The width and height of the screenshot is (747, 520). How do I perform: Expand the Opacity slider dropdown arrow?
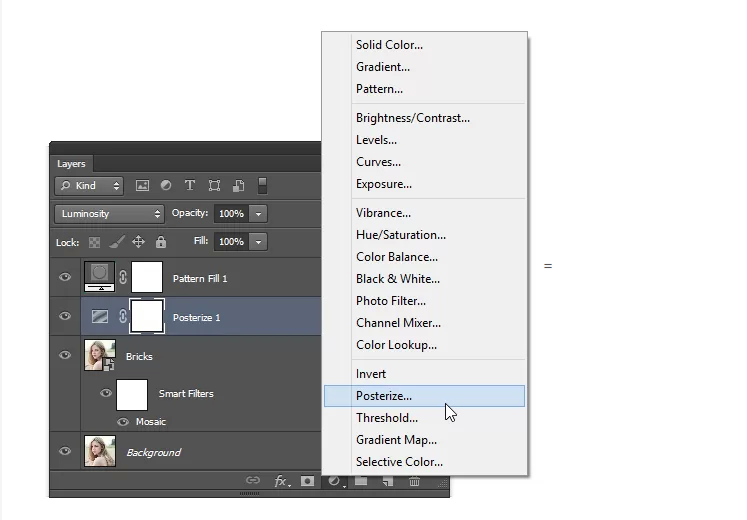tap(258, 214)
